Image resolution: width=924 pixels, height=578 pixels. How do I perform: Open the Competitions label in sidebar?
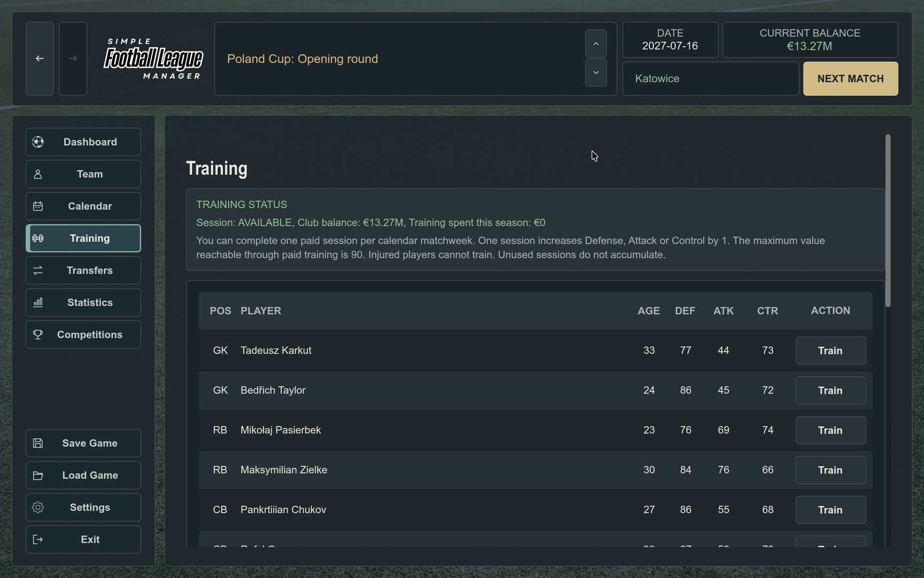(x=90, y=334)
